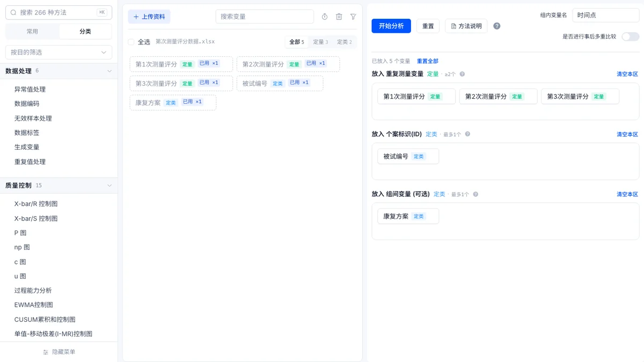Click 第3次测量评分 chip in 重复测量变量 zone
Image resolution: width=644 pixels, height=362 pixels.
click(580, 97)
